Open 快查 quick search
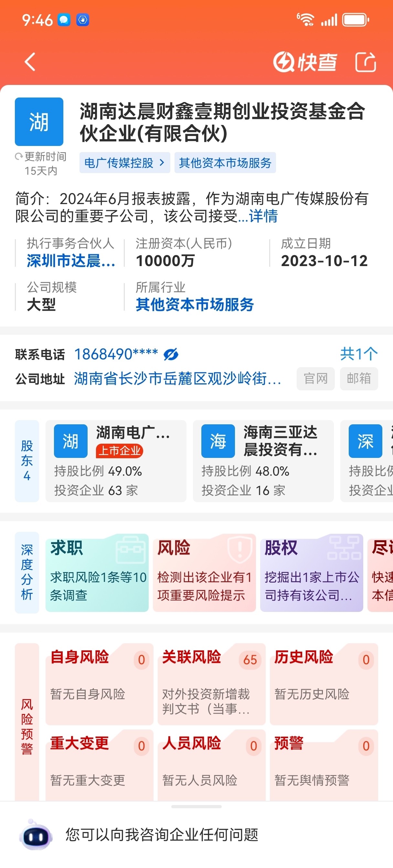The width and height of the screenshot is (393, 868). tap(305, 62)
